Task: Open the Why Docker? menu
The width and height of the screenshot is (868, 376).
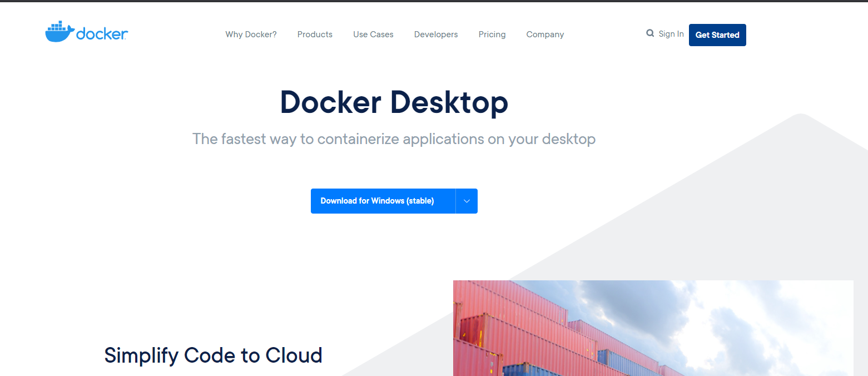Action: [251, 34]
